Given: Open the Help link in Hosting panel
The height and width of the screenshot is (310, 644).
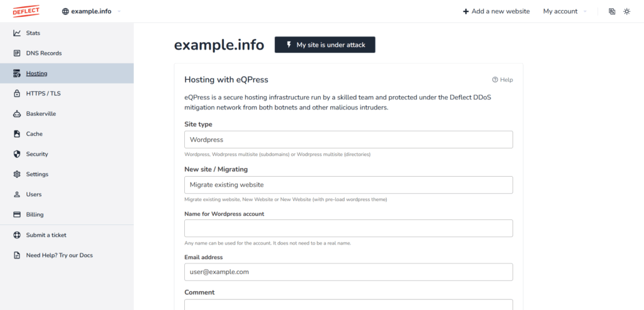Looking at the screenshot, I should (502, 80).
